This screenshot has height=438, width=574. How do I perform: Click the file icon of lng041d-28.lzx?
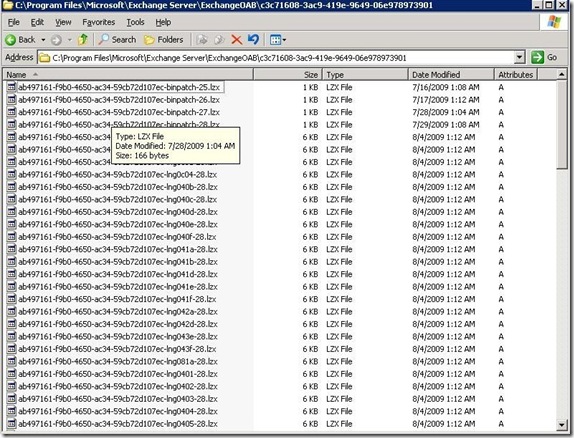click(12, 274)
